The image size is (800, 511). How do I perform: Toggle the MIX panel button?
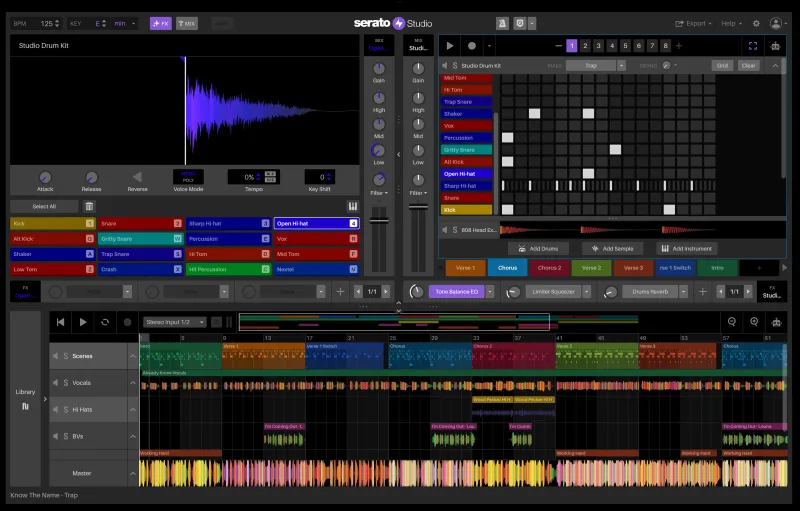point(187,23)
